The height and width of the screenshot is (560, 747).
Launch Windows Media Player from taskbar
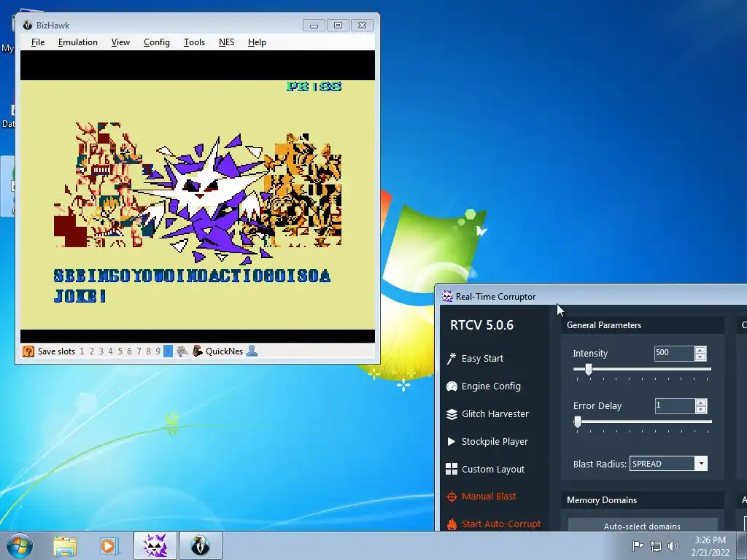click(x=109, y=545)
